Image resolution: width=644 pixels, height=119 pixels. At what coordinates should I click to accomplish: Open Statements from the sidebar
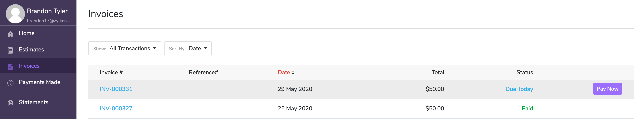click(33, 102)
